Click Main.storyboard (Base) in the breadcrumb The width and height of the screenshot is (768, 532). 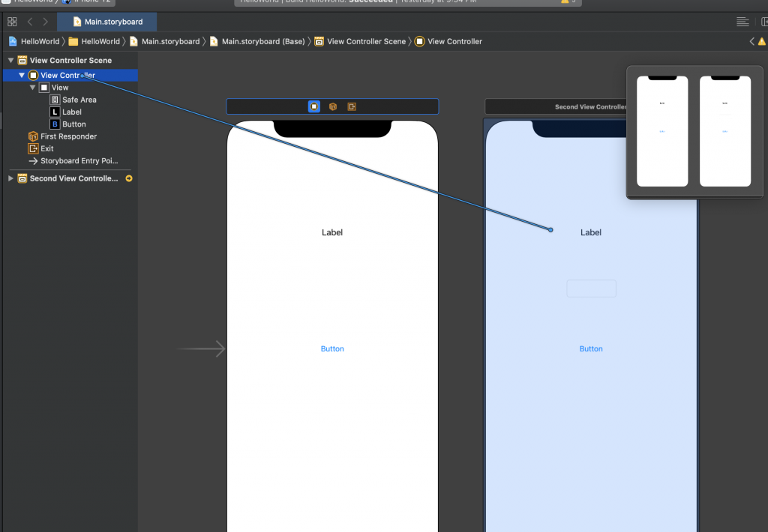click(257, 42)
